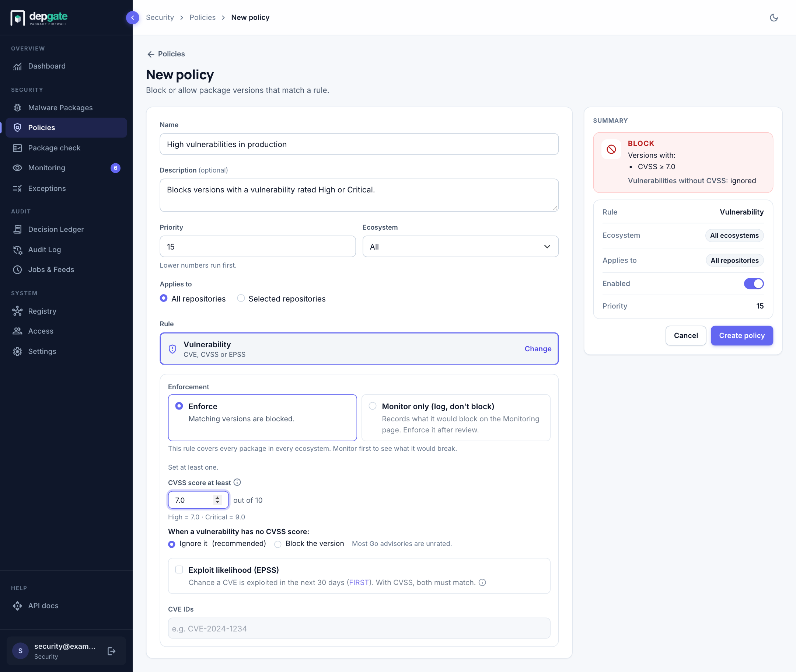Click the Policies breadcrumb

[202, 18]
